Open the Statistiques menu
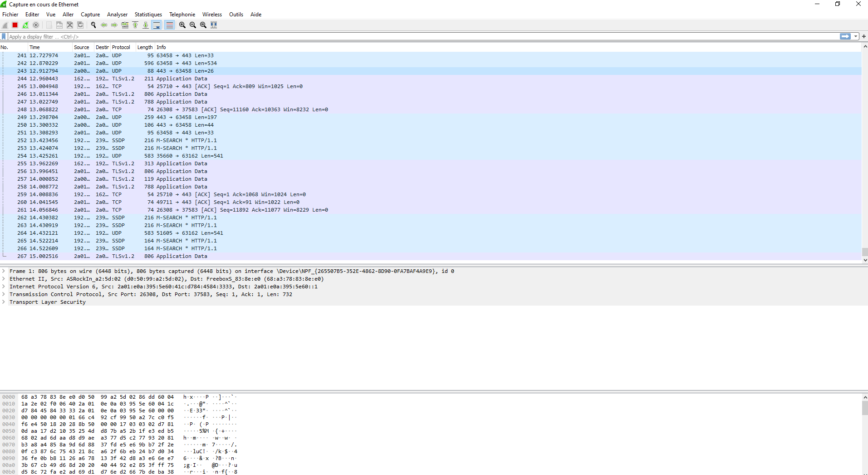The width and height of the screenshot is (868, 475). coord(148,15)
